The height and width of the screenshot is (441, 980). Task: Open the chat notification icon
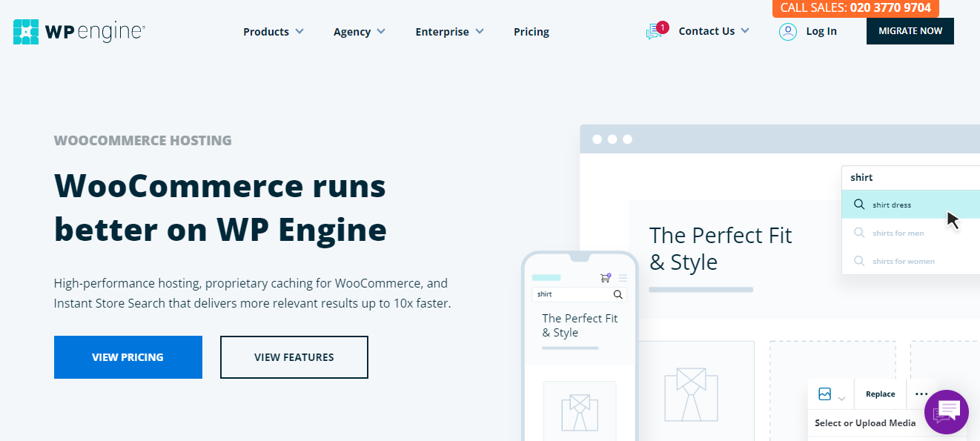tap(656, 30)
